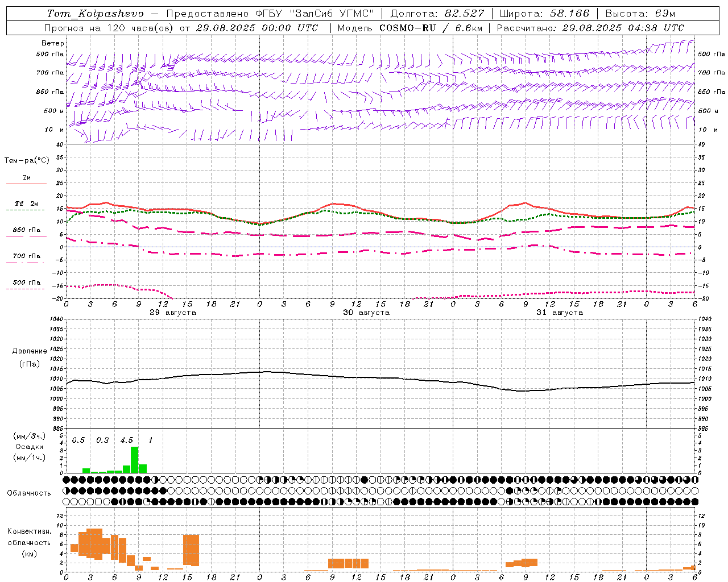Click the "30 августа" date label

(366, 313)
